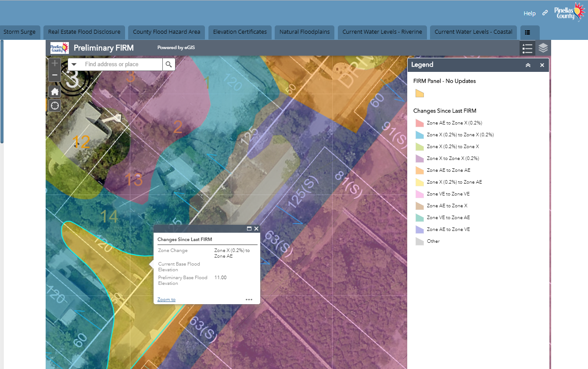588x369 pixels.
Task: Open the Natural Floodplains tab
Action: [305, 32]
